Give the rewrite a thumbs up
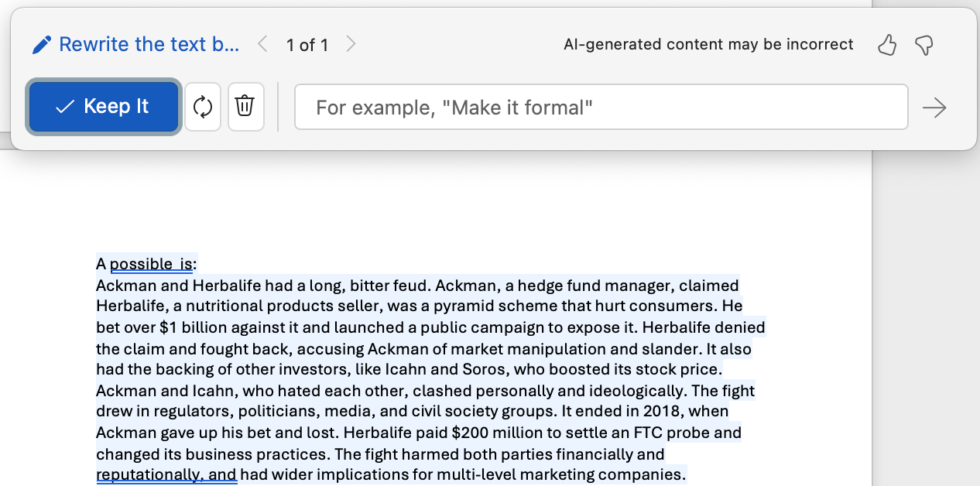 pyautogui.click(x=887, y=45)
